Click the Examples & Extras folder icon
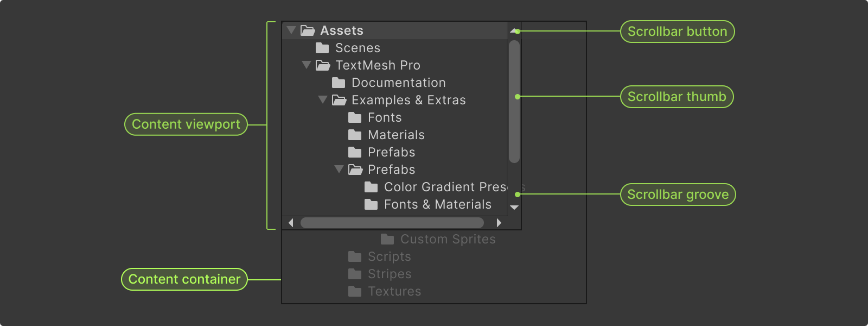Image resolution: width=868 pixels, height=326 pixels. click(339, 100)
